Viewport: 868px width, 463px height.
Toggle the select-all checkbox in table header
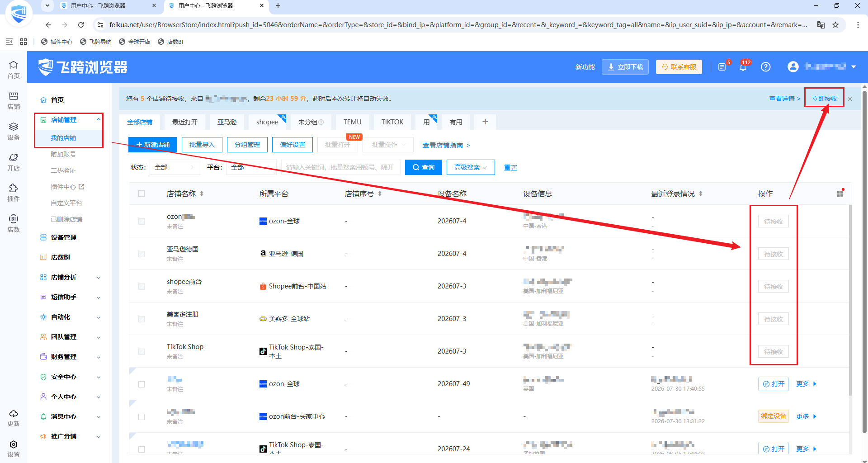(142, 194)
